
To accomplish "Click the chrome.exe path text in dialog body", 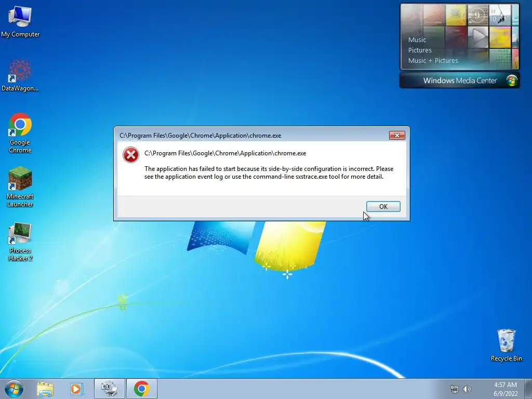I will click(x=225, y=153).
